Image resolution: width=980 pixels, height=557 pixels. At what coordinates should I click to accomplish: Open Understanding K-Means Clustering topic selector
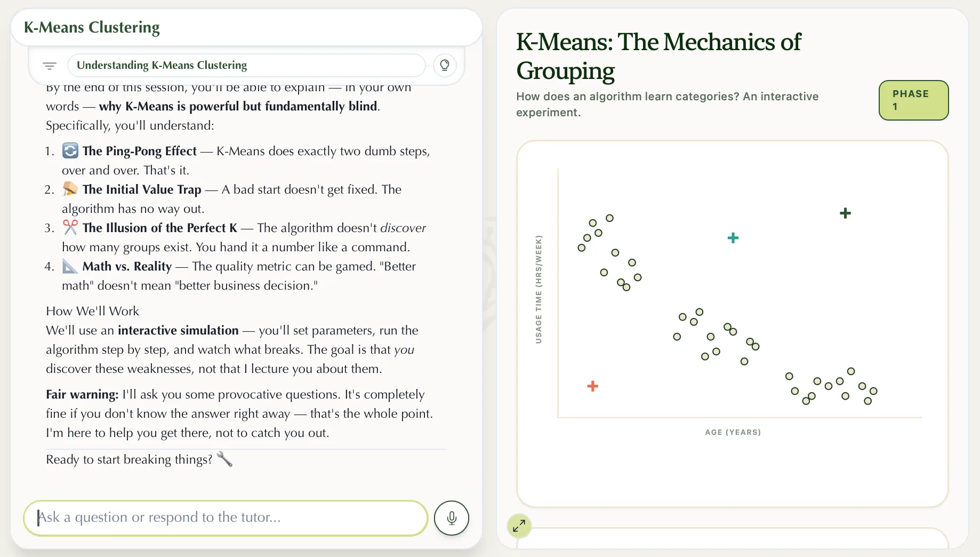(x=246, y=65)
